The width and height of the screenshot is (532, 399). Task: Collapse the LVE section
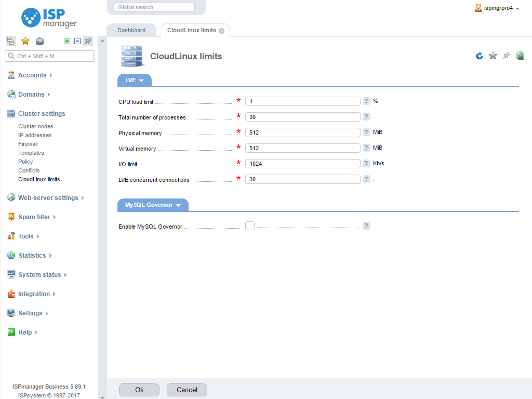pos(135,81)
